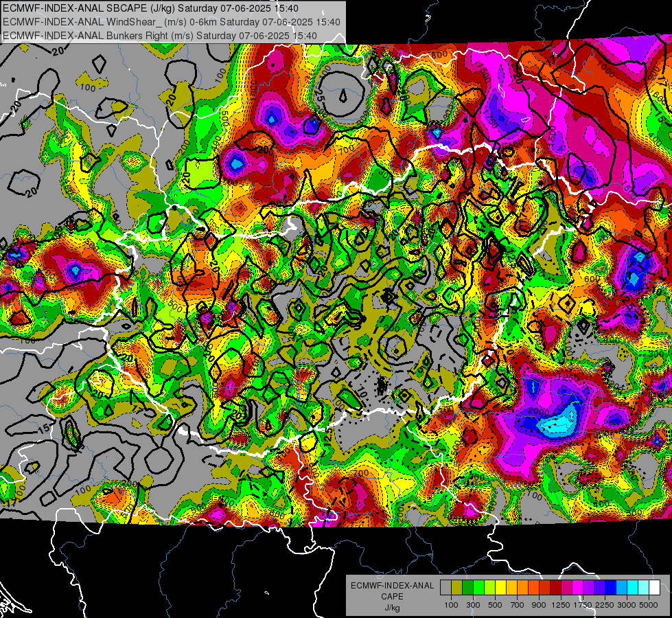Click the gray legend swatch below 100
The width and height of the screenshot is (672, 618).
[x=445, y=588]
